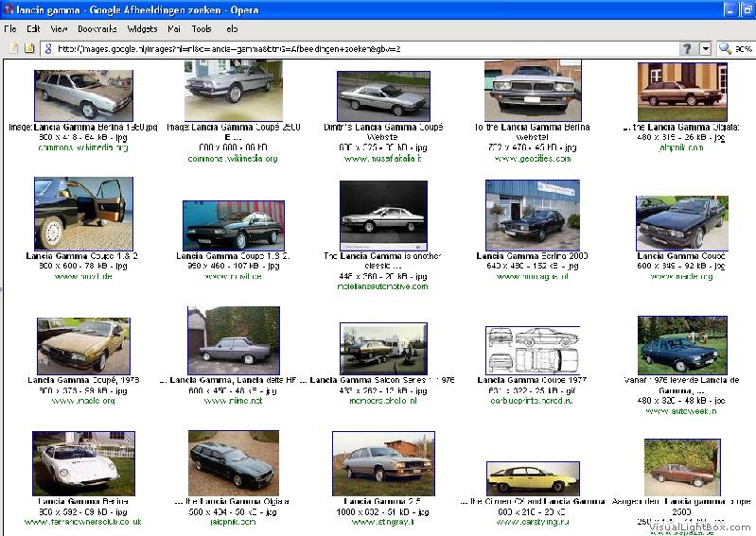Open the Lancia Gamma Coupe 1977 blueprint thumbnail
The width and height of the screenshot is (756, 536).
coord(533,350)
